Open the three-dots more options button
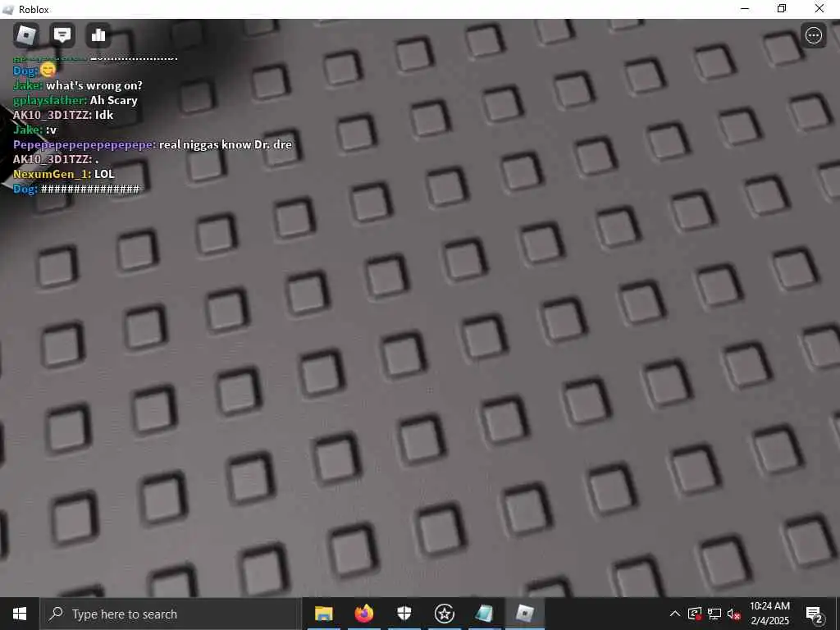 coord(814,35)
